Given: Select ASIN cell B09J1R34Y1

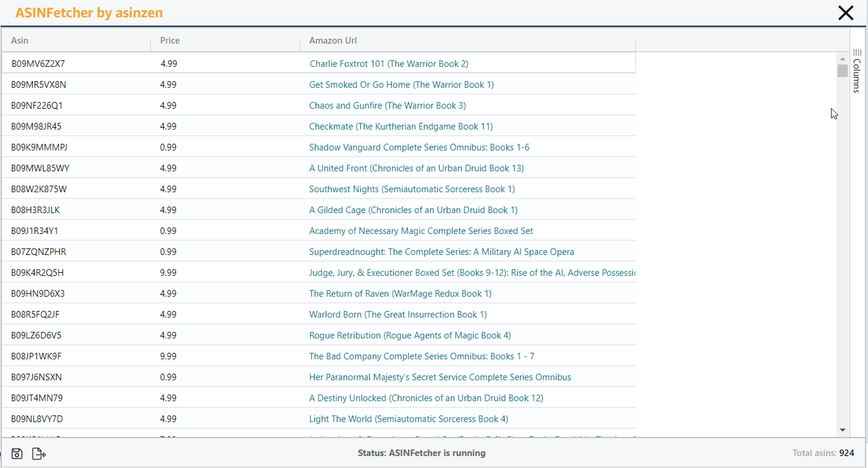Looking at the screenshot, I should tap(34, 231).
